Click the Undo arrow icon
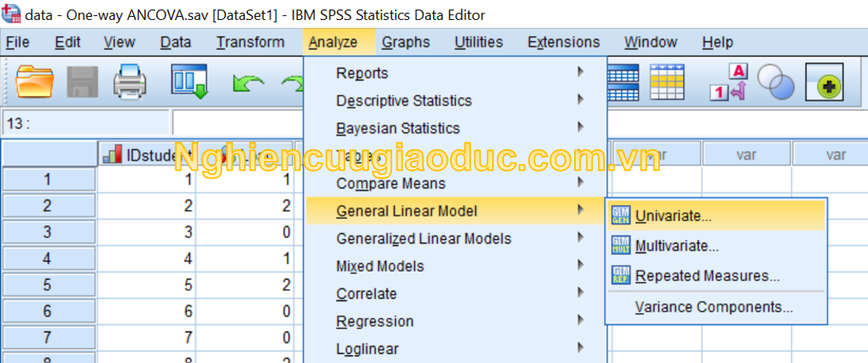The width and height of the screenshot is (868, 363). pos(248,83)
